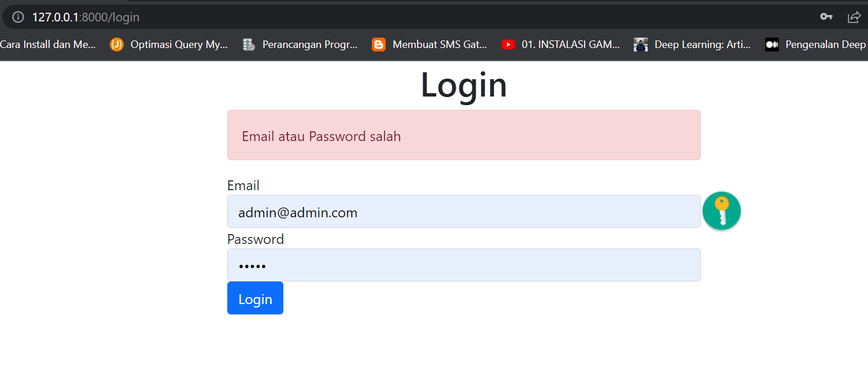
Task: Click the orange Blogger favicon in bookmarks bar
Action: click(379, 45)
